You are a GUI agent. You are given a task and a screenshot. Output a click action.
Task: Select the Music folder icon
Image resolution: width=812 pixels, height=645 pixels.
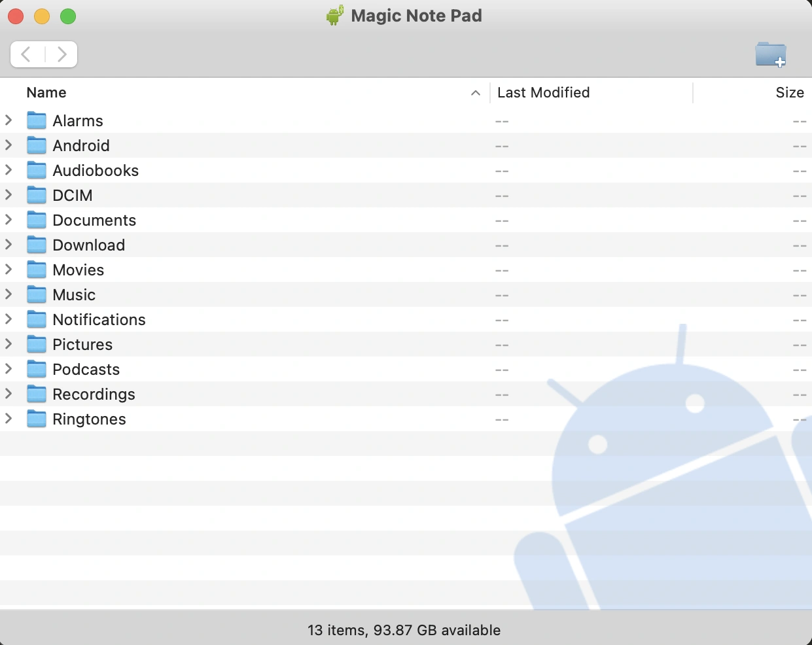click(37, 295)
